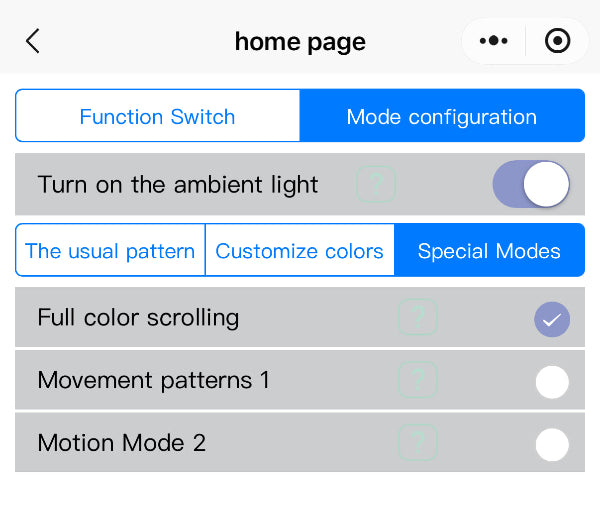Switch to the Mode configuration tab

click(x=442, y=116)
